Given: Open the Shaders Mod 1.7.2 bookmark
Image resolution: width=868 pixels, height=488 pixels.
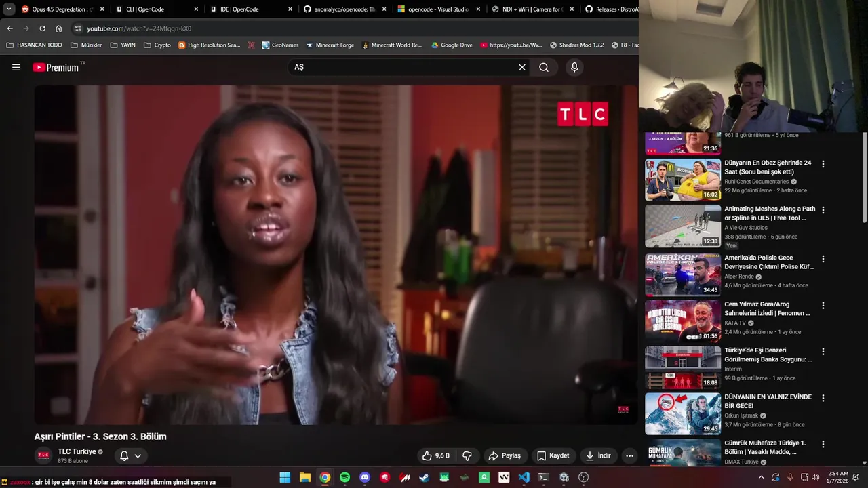Looking at the screenshot, I should pyautogui.click(x=577, y=45).
